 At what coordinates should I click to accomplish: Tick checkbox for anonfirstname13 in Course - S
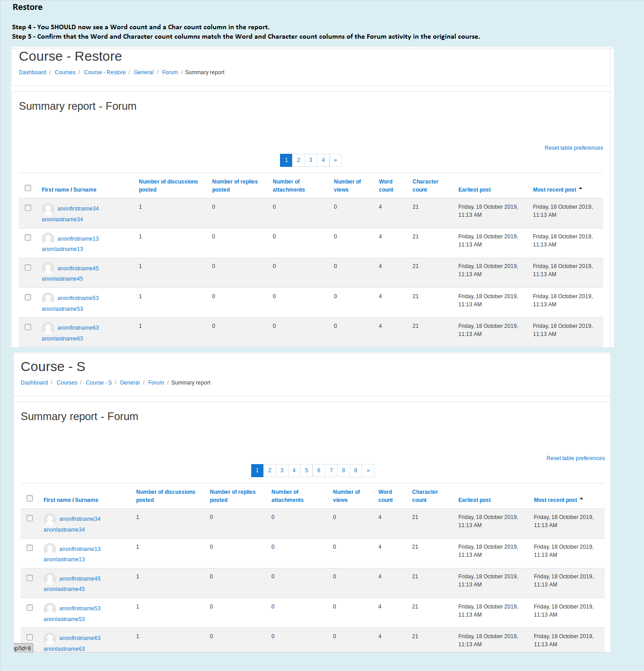[x=30, y=548]
